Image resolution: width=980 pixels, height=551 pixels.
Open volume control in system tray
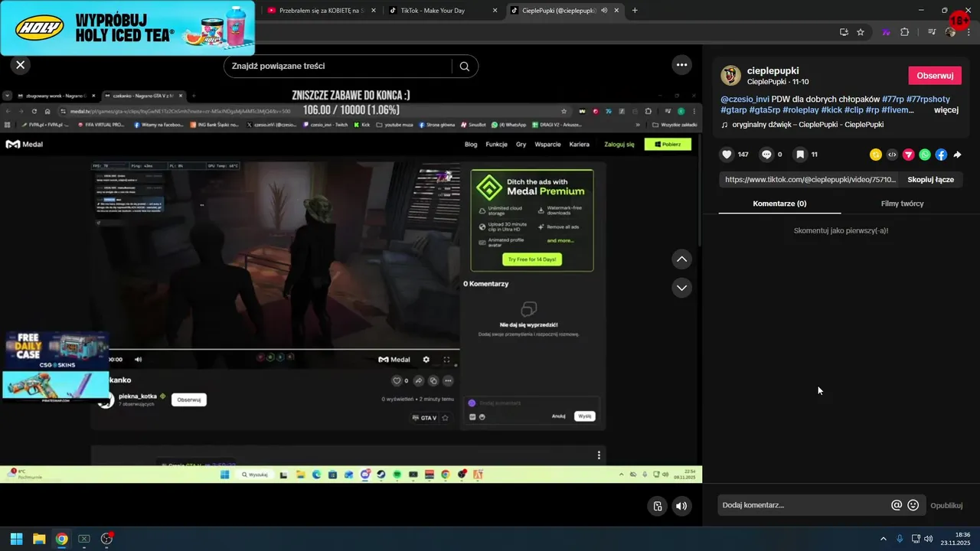(929, 539)
